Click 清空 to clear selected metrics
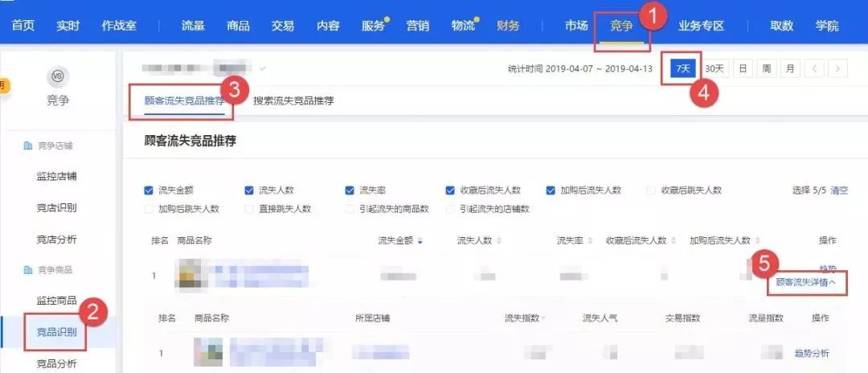868x373 pixels. 839,191
